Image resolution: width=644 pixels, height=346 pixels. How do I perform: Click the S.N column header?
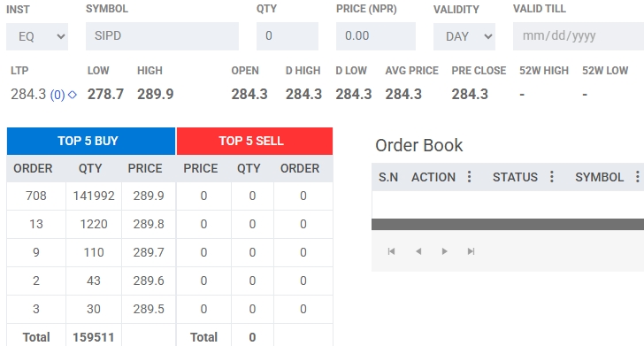click(388, 177)
